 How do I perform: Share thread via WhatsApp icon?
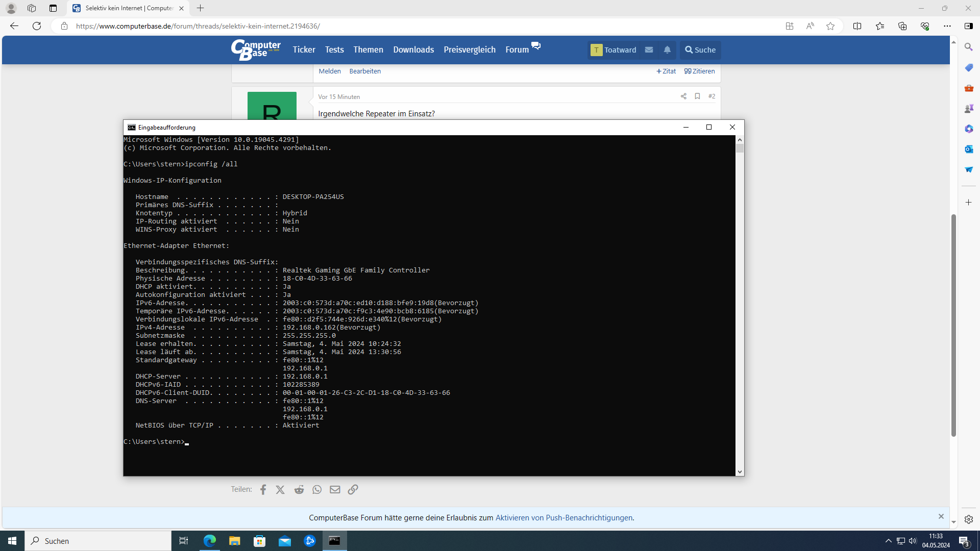(x=317, y=490)
